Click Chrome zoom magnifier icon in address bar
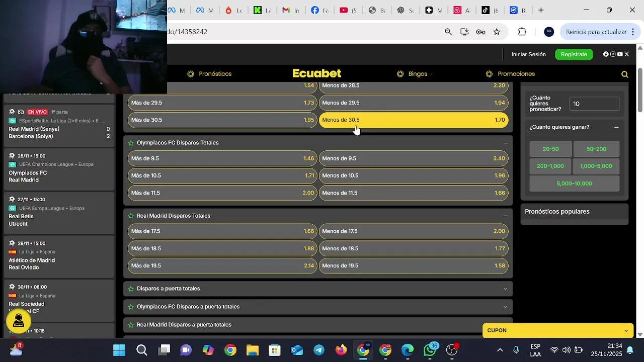Screen dimensions: 644x362 (448, 32)
